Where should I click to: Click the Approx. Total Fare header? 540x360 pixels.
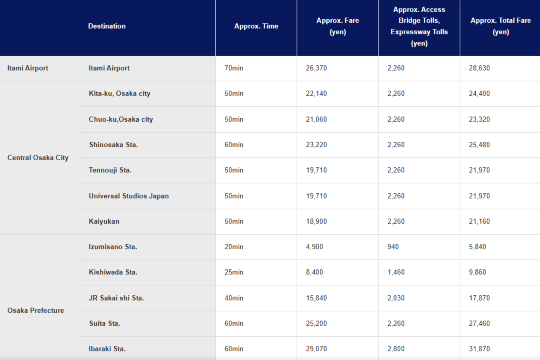(500, 26)
